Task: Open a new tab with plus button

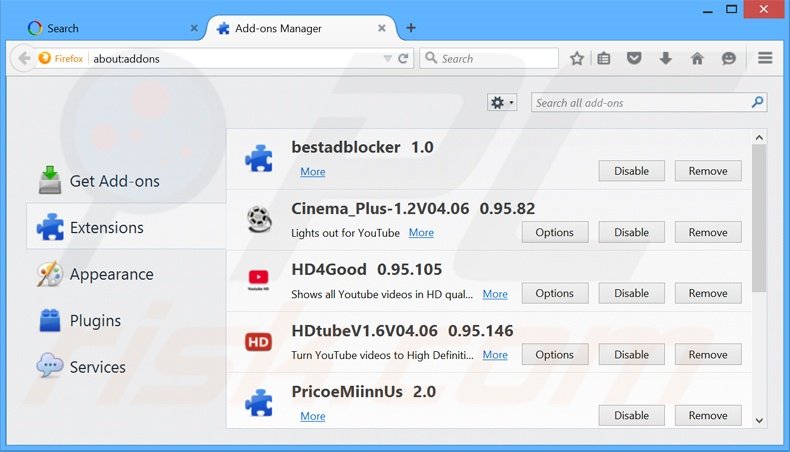Action: 411,28
